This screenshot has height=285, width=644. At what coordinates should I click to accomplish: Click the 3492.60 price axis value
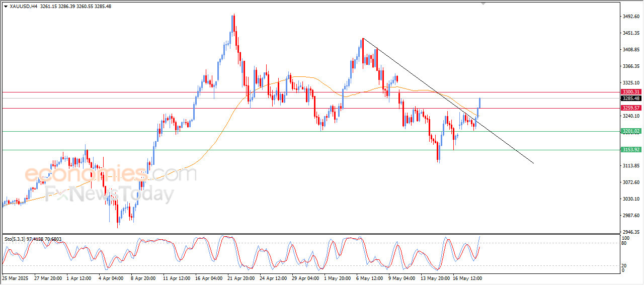coord(632,17)
